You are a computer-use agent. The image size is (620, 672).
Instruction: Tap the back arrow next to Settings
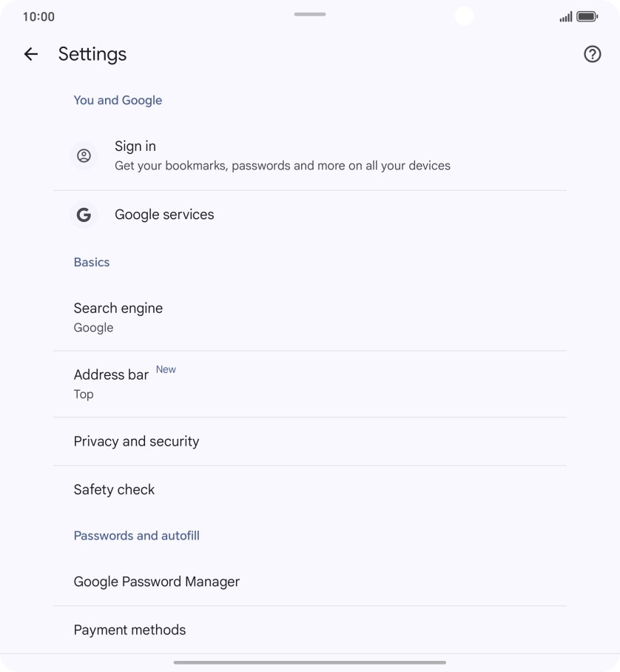click(31, 54)
